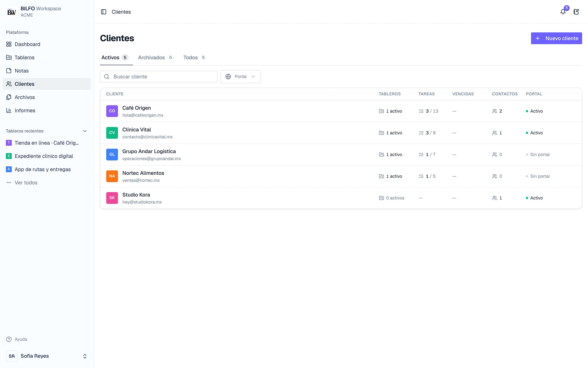This screenshot has width=588, height=368.
Task: Click Ver todos under recent boards
Action: [47, 183]
